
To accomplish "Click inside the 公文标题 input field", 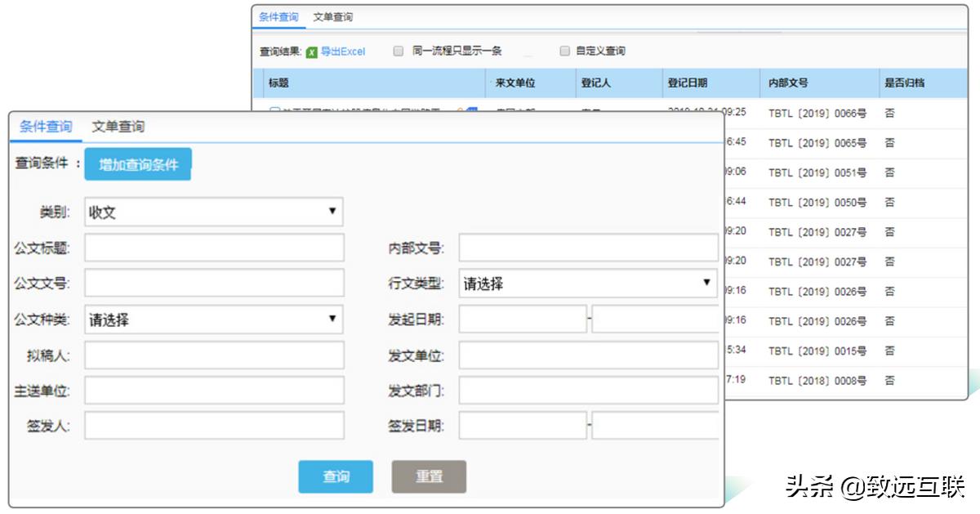I will click(x=214, y=248).
